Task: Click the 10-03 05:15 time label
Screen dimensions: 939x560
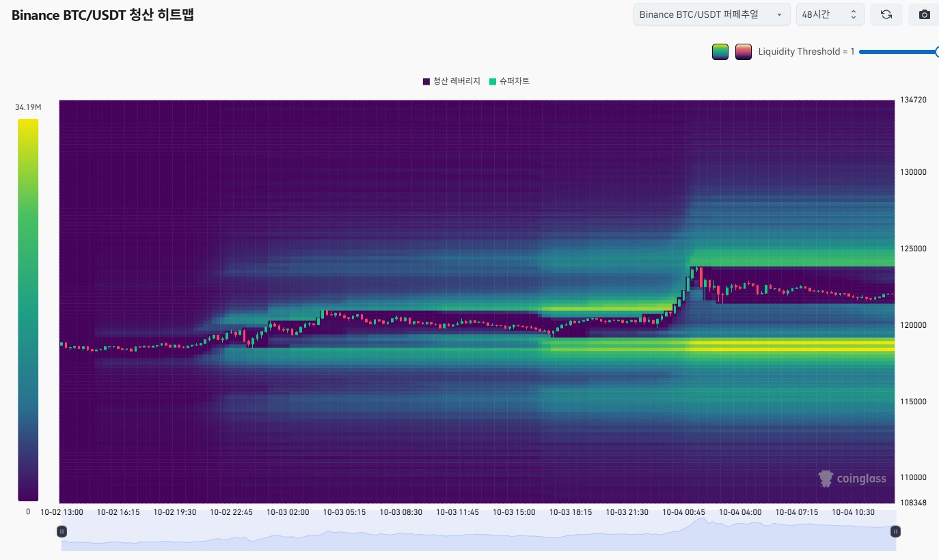Action: pyautogui.click(x=344, y=512)
